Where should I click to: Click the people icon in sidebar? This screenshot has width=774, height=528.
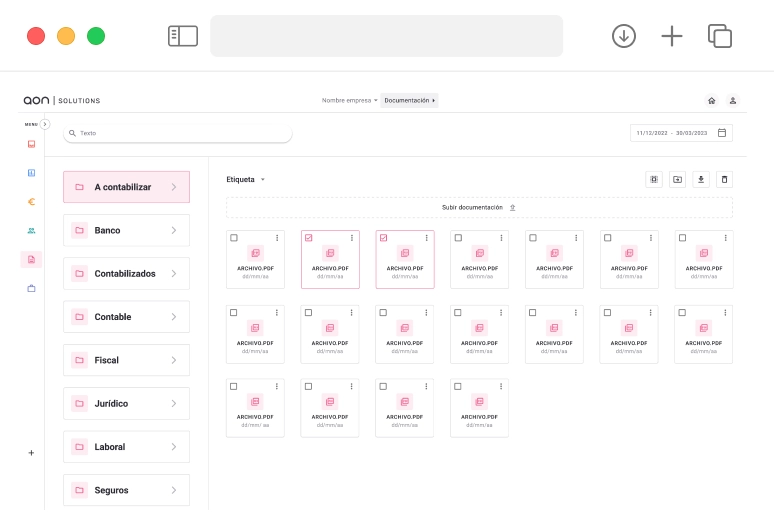point(31,230)
